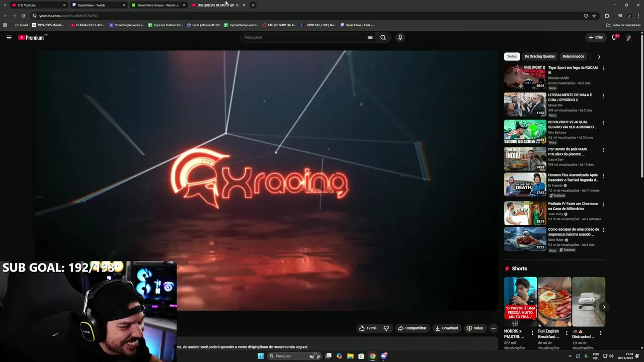
Task: Open Chrome three-dot menu
Action: pyautogui.click(x=638, y=16)
